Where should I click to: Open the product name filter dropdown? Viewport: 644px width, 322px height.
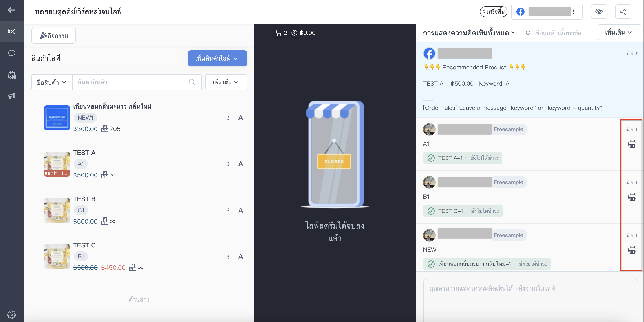point(52,82)
